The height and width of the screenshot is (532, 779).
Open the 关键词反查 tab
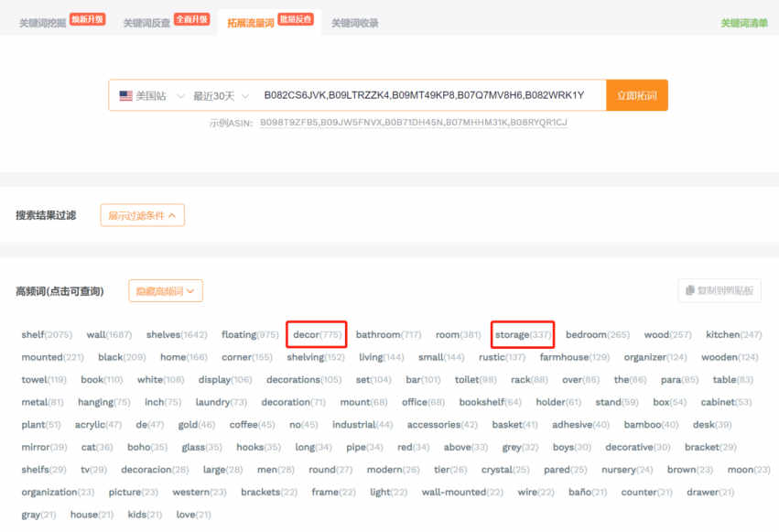click(x=146, y=23)
